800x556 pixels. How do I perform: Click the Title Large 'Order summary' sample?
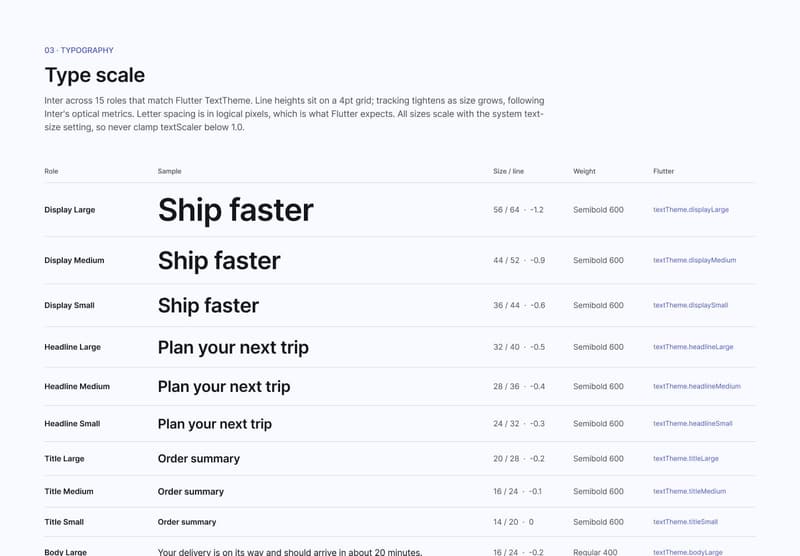[198, 459]
